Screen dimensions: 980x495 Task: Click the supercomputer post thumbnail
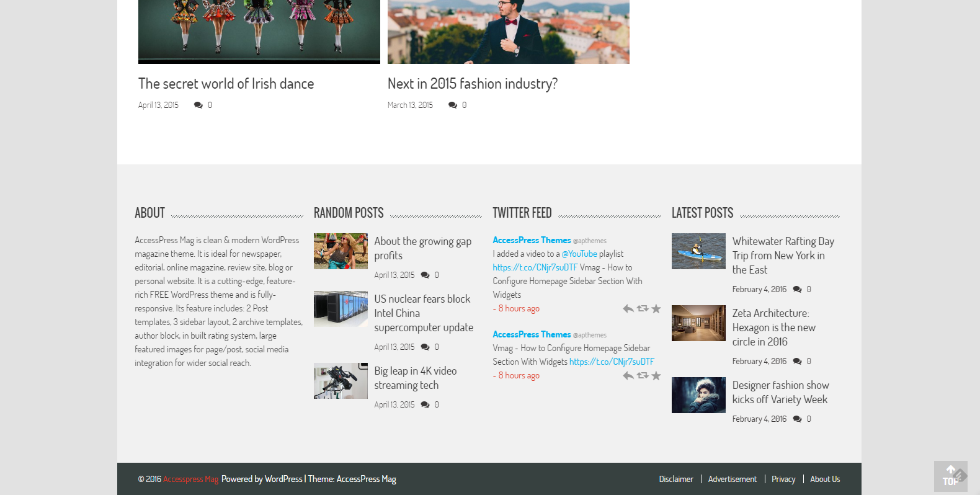tap(341, 309)
